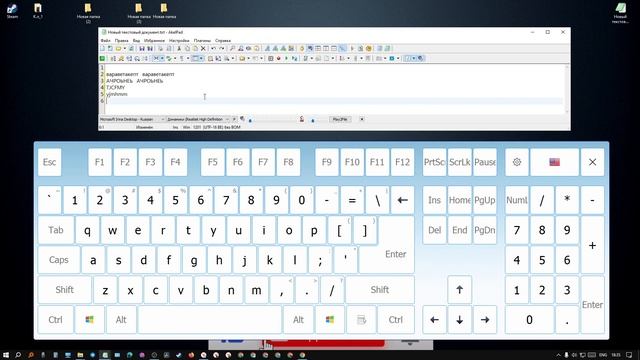Open dropdown arrow beside the help icon
Viewport: 640px width, 360px height.
click(x=413, y=58)
